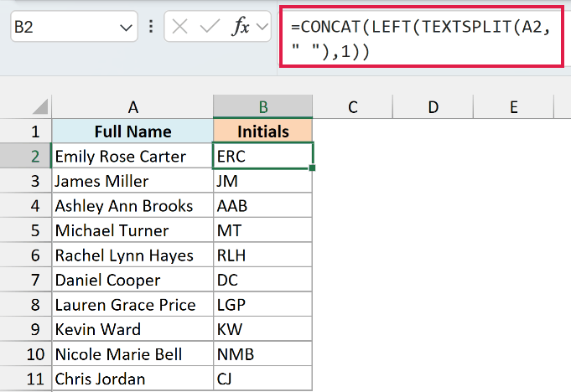Screen dimensions: 571x392
Task: Click the JM initials cell
Action: tap(263, 181)
